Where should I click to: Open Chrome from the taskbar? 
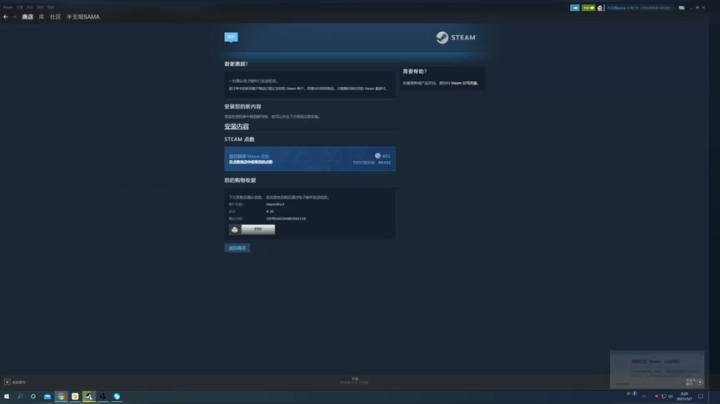point(61,396)
